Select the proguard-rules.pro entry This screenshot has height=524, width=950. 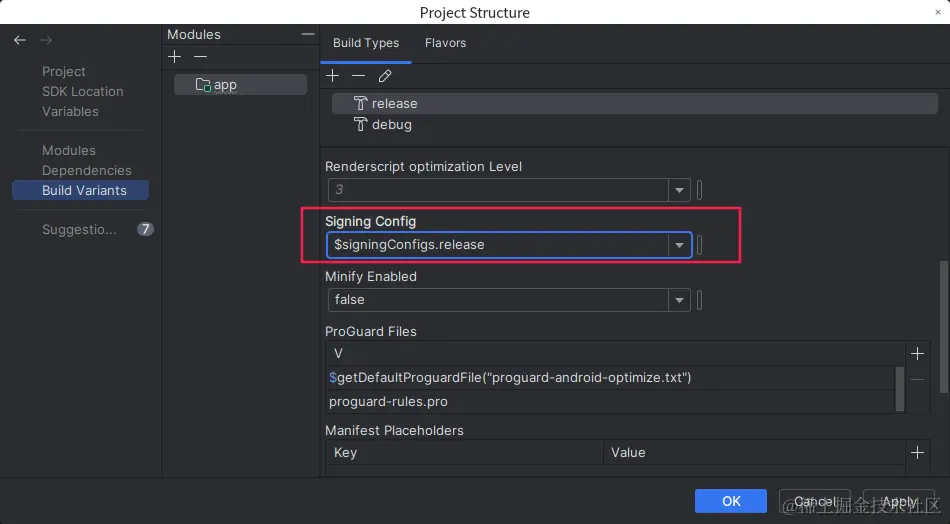point(389,402)
